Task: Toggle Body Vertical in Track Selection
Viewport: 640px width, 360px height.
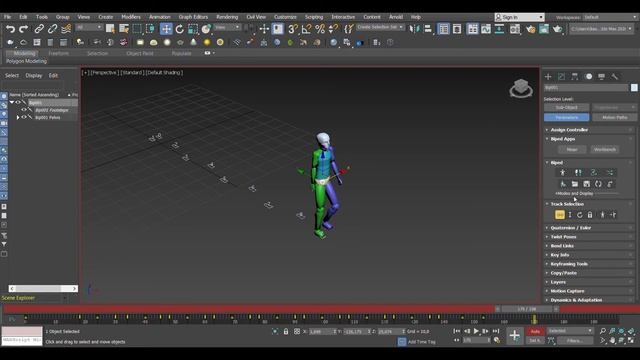Action: point(570,215)
